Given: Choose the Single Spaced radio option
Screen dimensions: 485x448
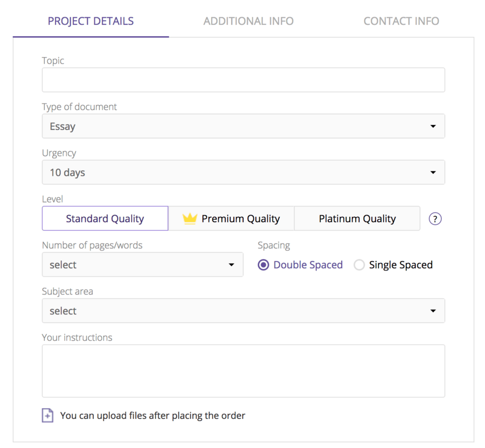Looking at the screenshot, I should click(359, 265).
